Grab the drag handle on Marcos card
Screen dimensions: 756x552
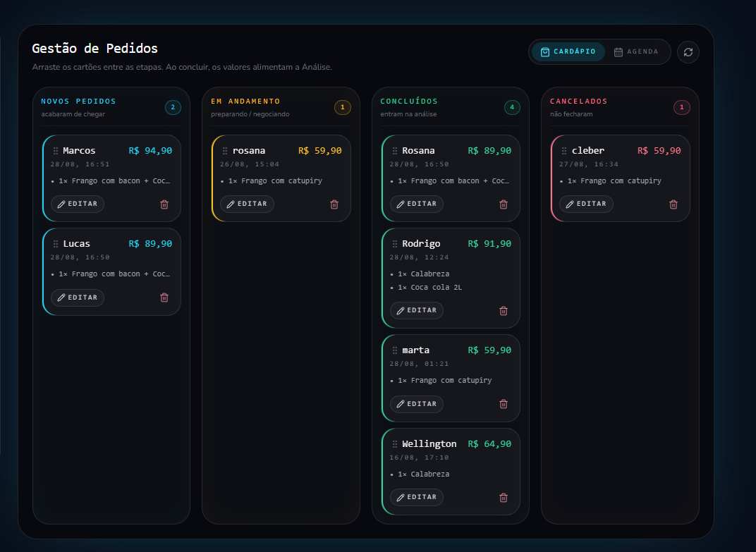[x=56, y=151]
